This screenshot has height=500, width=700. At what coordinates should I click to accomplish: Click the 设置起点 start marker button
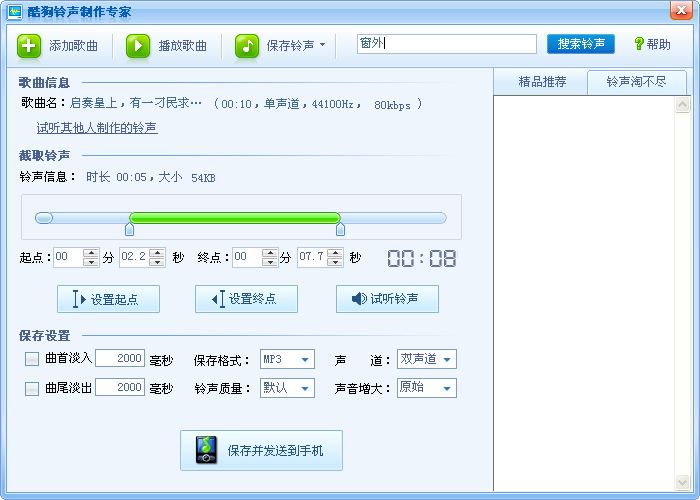[108, 299]
